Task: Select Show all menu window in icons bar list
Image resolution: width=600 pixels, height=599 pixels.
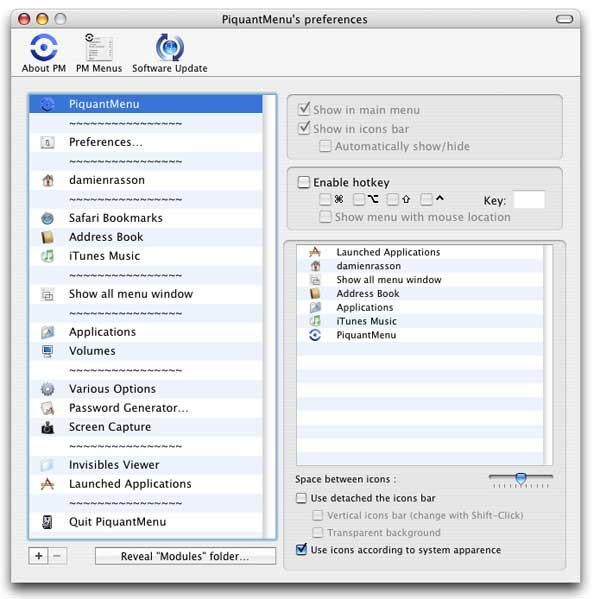Action: pos(389,280)
